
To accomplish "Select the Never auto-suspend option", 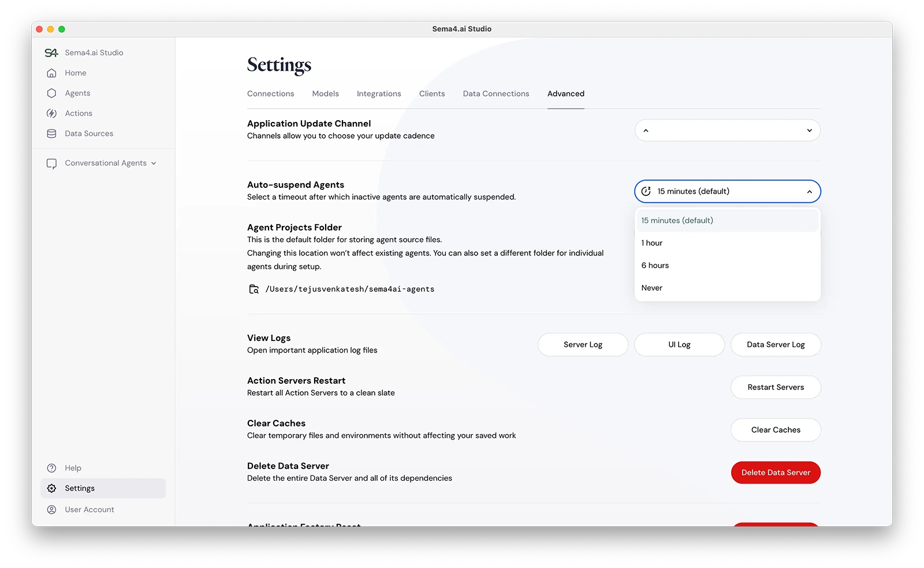I will pos(651,287).
